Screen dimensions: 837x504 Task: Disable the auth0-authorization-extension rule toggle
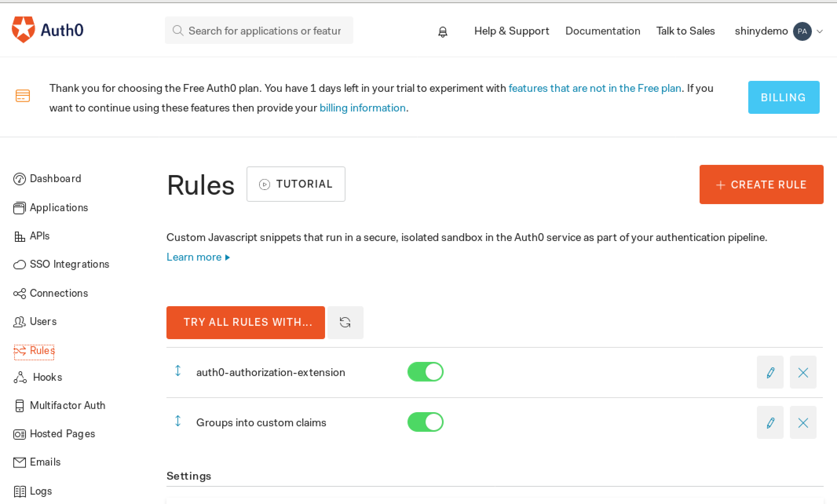425,372
